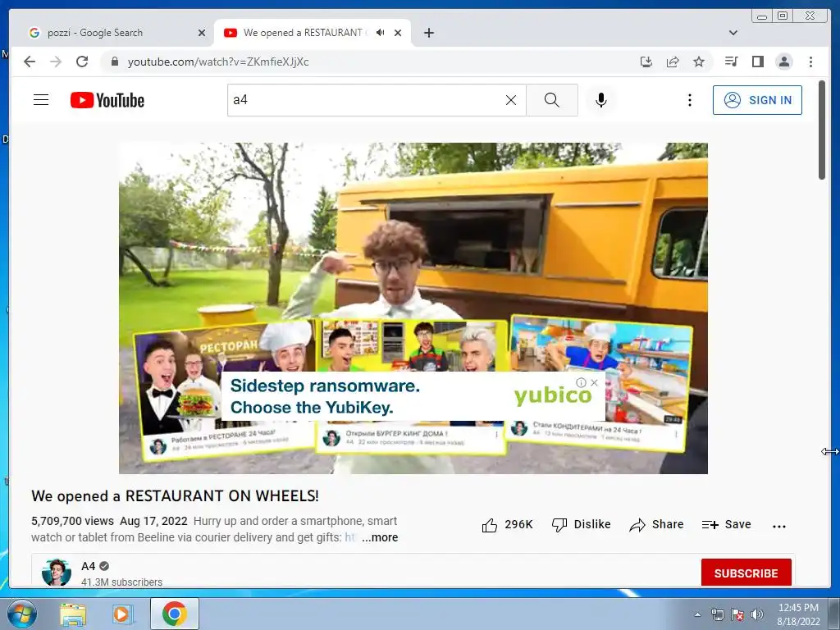Image resolution: width=840 pixels, height=630 pixels.
Task: Close the Yubico ad overlay
Action: [x=594, y=382]
